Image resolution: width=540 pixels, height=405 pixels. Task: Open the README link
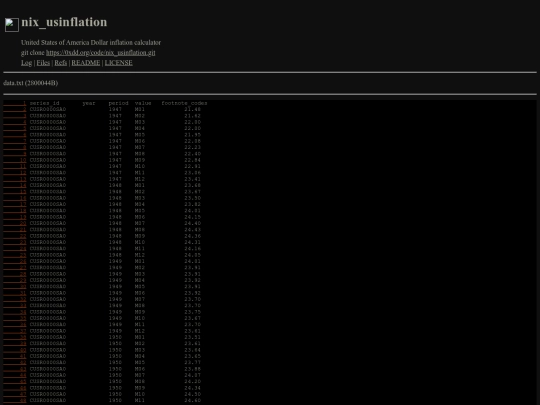click(86, 63)
